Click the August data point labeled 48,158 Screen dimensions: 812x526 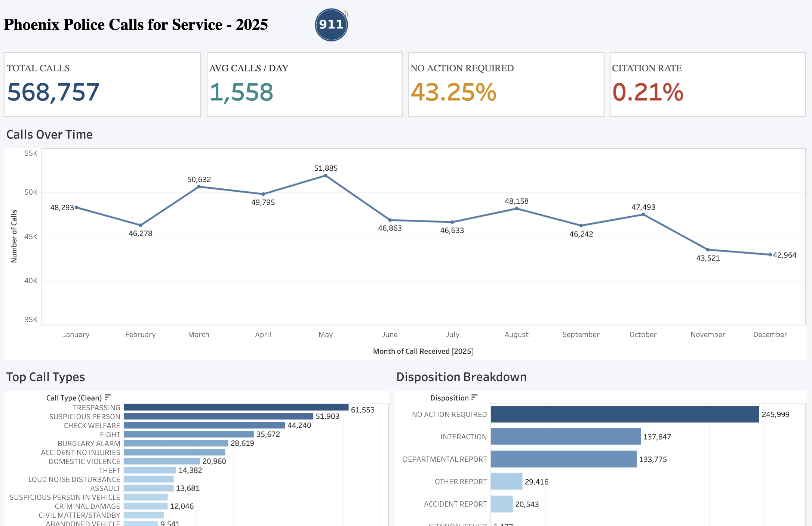tap(517, 208)
